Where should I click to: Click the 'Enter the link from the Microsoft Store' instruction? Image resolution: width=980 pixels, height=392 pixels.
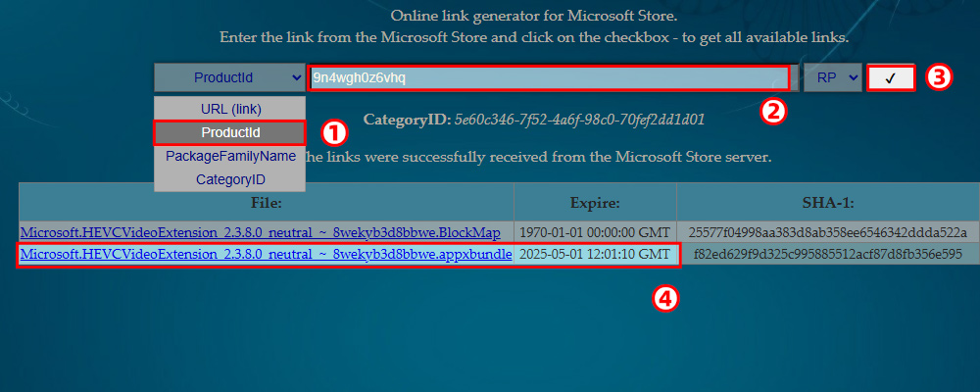click(534, 37)
